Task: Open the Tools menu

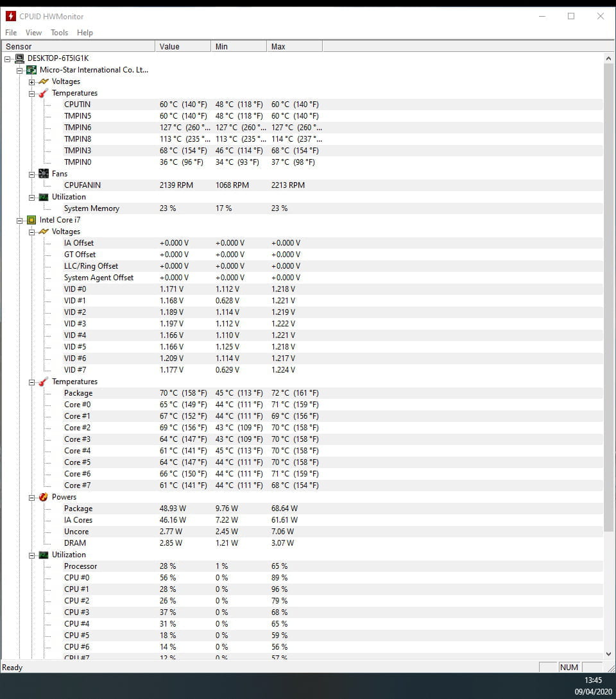Action: click(59, 33)
